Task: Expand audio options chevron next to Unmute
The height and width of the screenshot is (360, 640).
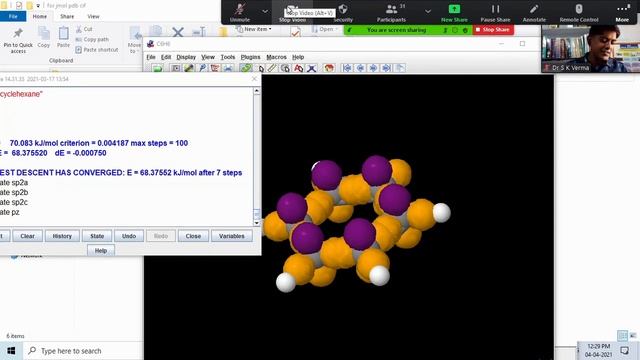Action: pos(265,11)
